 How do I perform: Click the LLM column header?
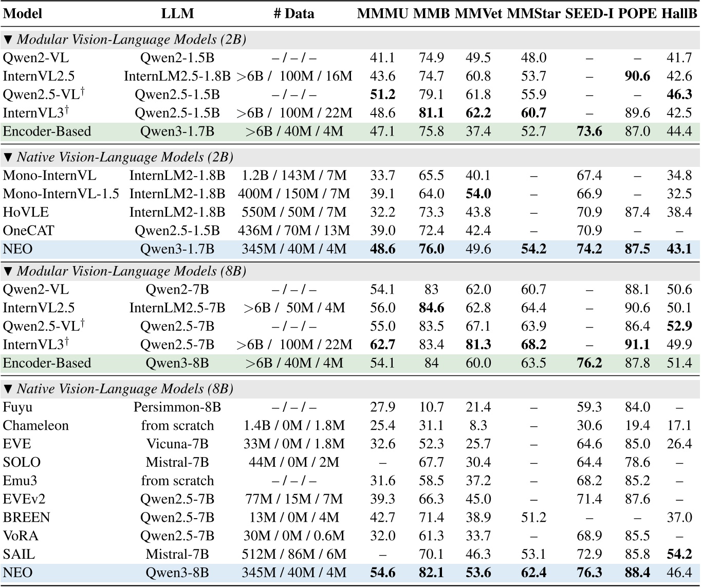coord(177,13)
